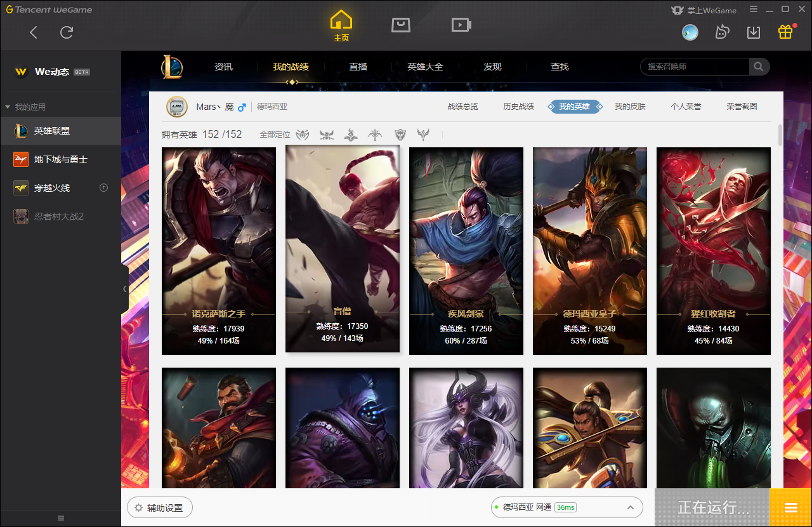Select the 我的英雄 sub-tab
The image size is (812, 527).
click(x=574, y=107)
